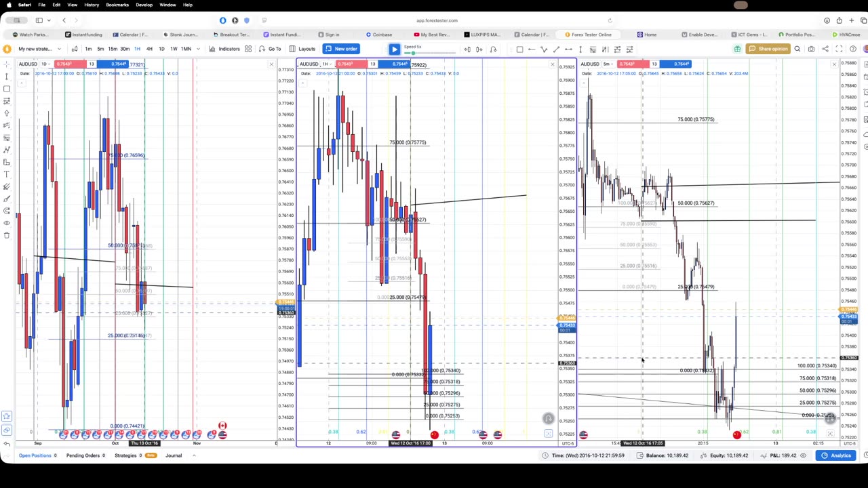The image size is (868, 488).
Task: Open the History menu in menu bar
Action: pyautogui.click(x=92, y=5)
